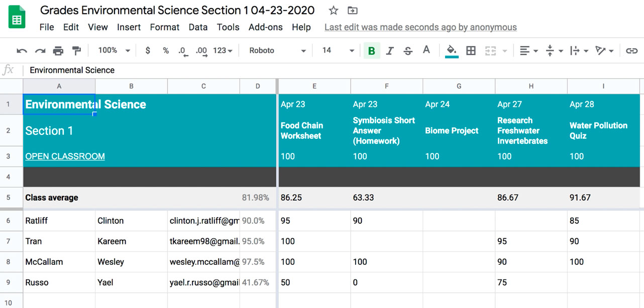Screen dimensions: 644x308
Task: Open the Text color tool
Action: pyautogui.click(x=426, y=50)
